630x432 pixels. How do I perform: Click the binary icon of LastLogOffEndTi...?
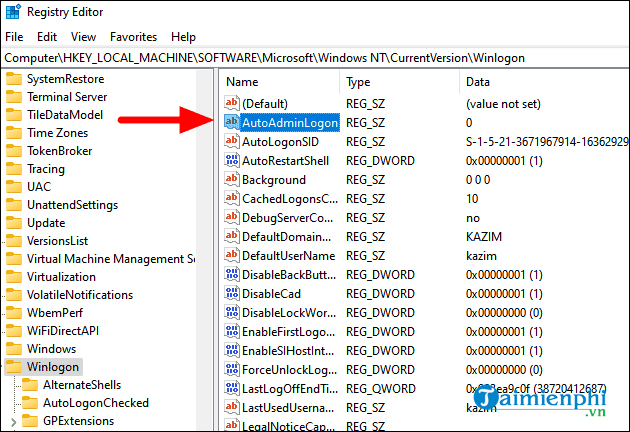click(x=232, y=389)
